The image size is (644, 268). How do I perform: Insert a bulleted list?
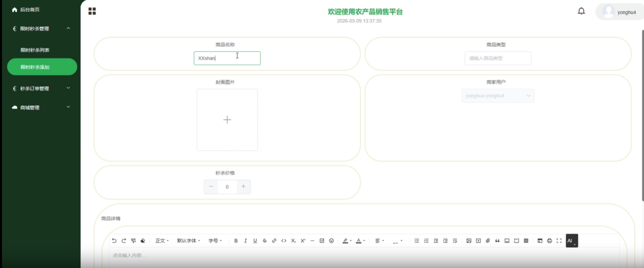[417, 241]
